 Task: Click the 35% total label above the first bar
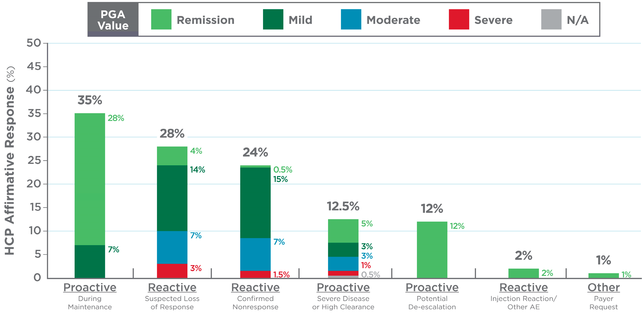point(90,100)
